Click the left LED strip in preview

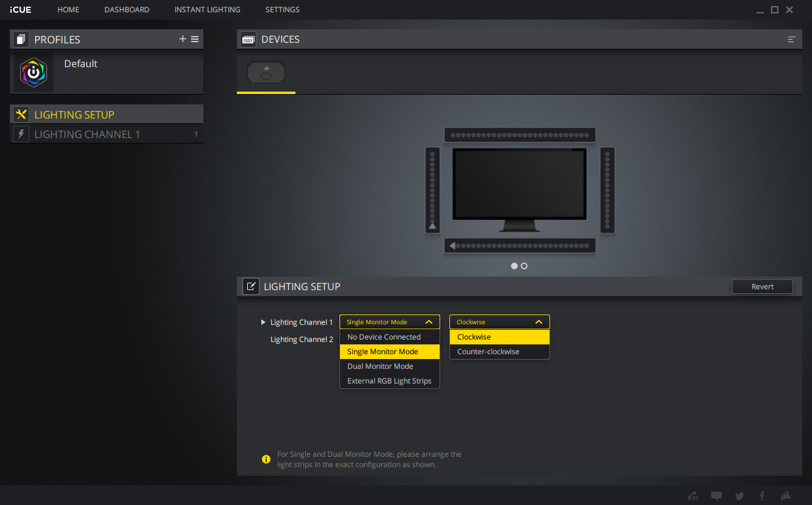(x=433, y=190)
